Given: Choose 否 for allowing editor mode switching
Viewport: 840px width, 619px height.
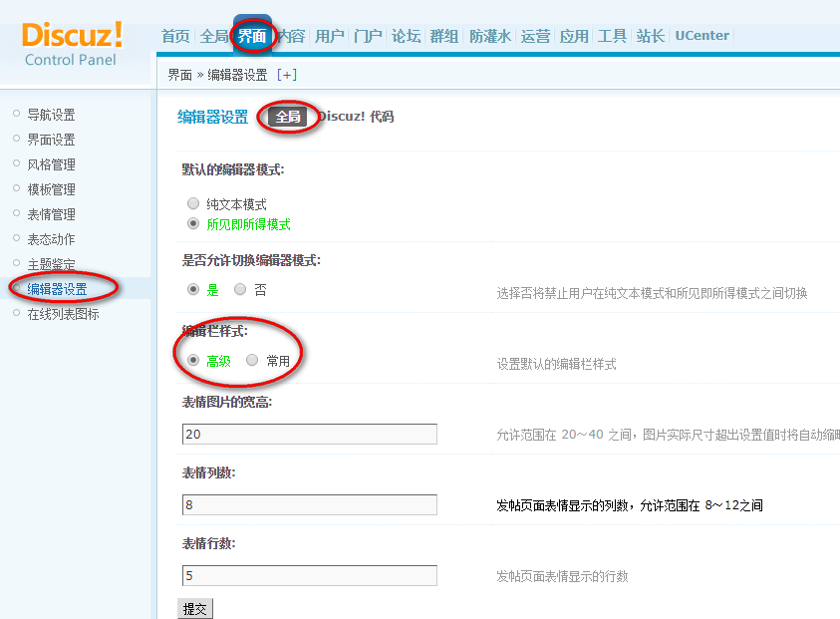Looking at the screenshot, I should pos(240,289).
